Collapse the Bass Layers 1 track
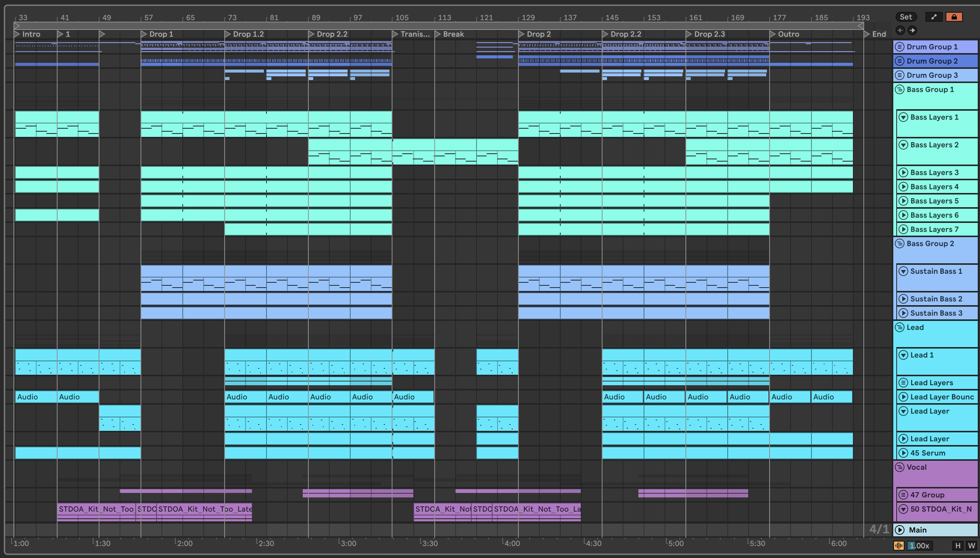The height and width of the screenshot is (558, 980). (903, 117)
